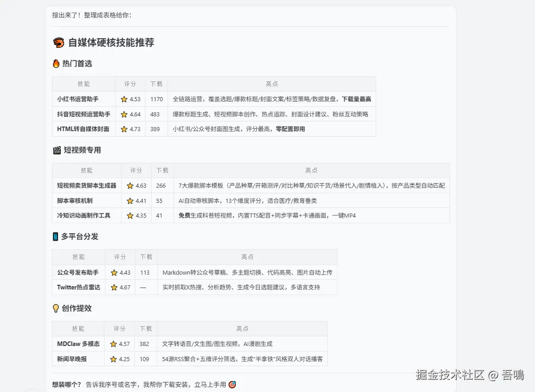Click the Markdown转公众号草稿 highlight description

247,272
